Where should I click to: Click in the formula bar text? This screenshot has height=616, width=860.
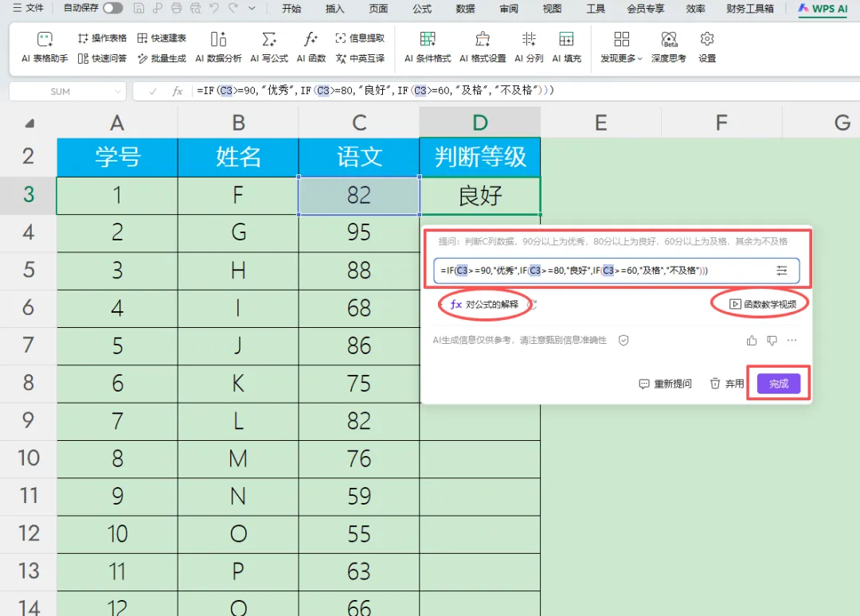pyautogui.click(x=376, y=91)
